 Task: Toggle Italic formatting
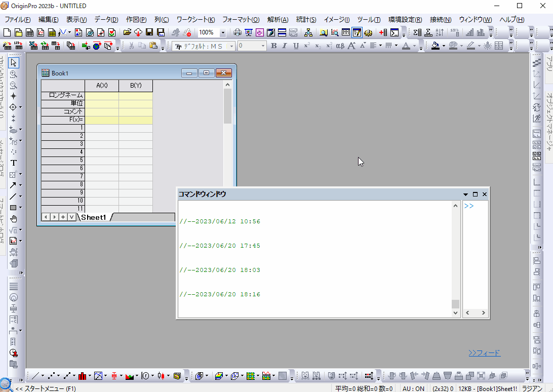click(285, 46)
